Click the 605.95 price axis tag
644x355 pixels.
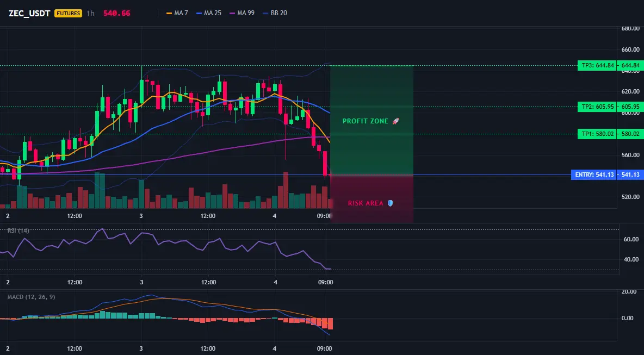coord(630,107)
